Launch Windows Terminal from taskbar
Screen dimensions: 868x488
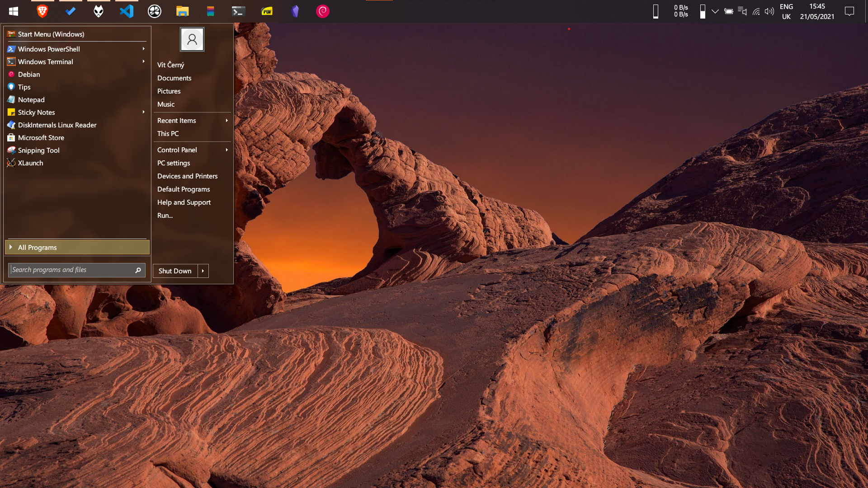tap(238, 11)
